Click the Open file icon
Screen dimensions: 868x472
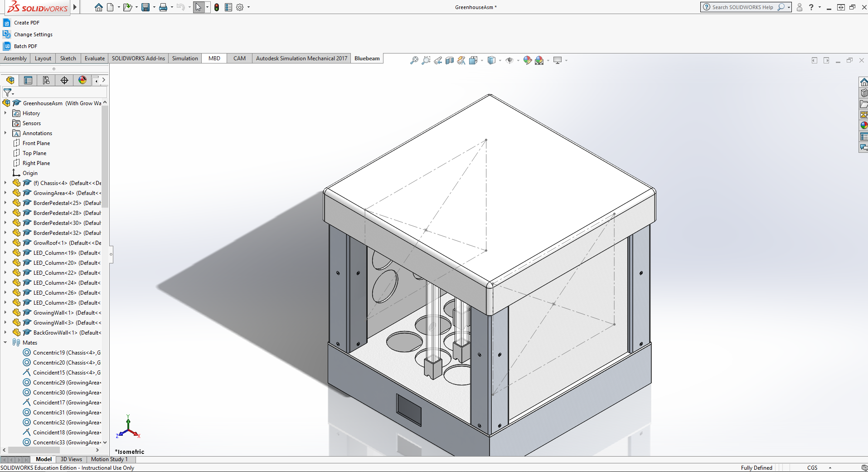[127, 7]
